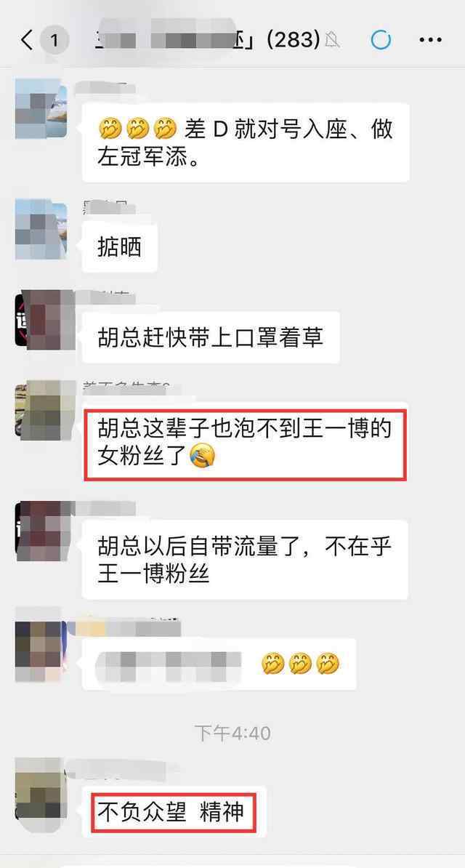This screenshot has height=868, width=465.
Task: Tap the 差 D 就对号入座 message bubble
Action: 246,142
